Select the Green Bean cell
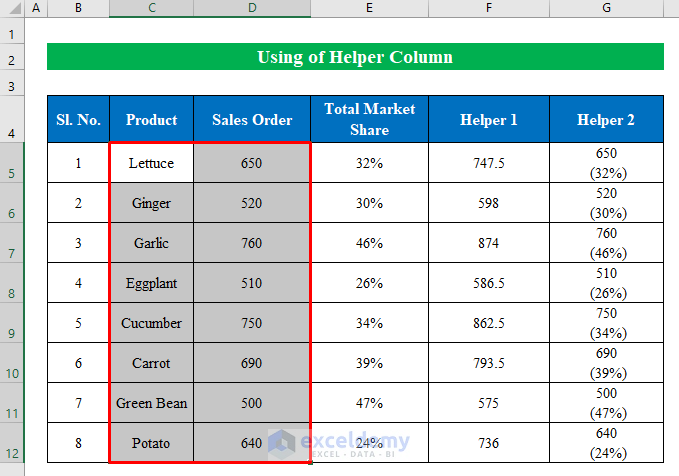This screenshot has width=679, height=476. click(x=151, y=403)
